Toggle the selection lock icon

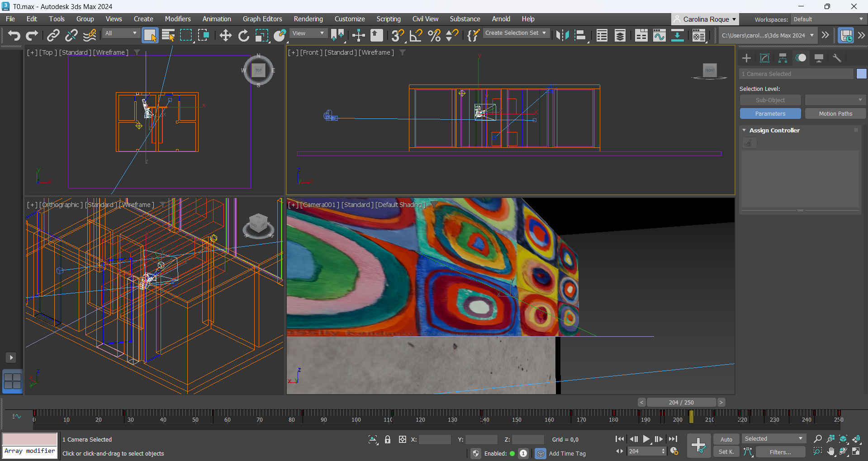388,439
